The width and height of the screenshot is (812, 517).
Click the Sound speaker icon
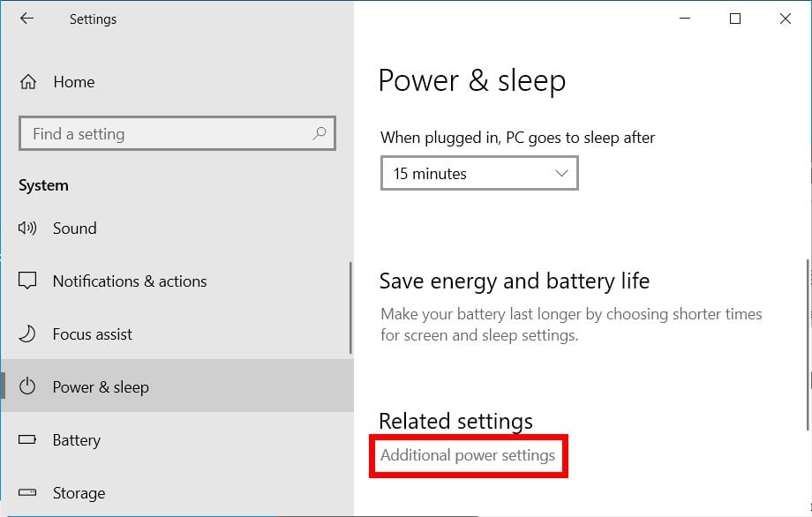(x=27, y=229)
